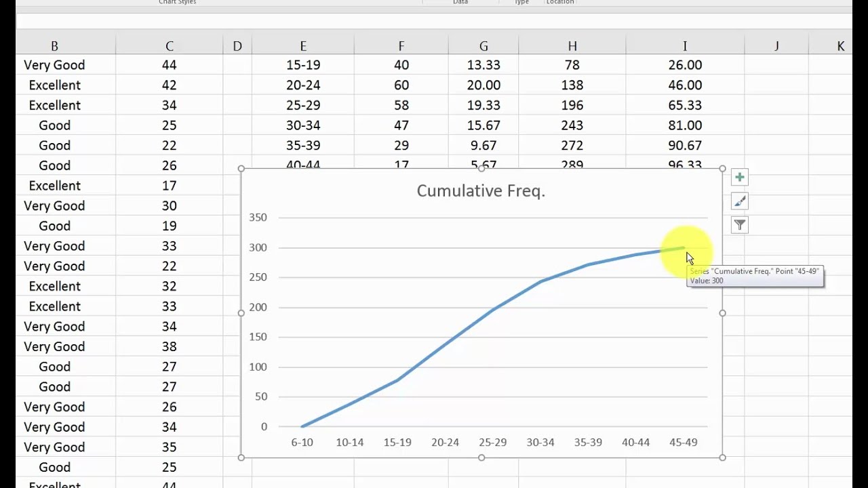Select column D header
The width and height of the screenshot is (868, 488).
(x=237, y=46)
